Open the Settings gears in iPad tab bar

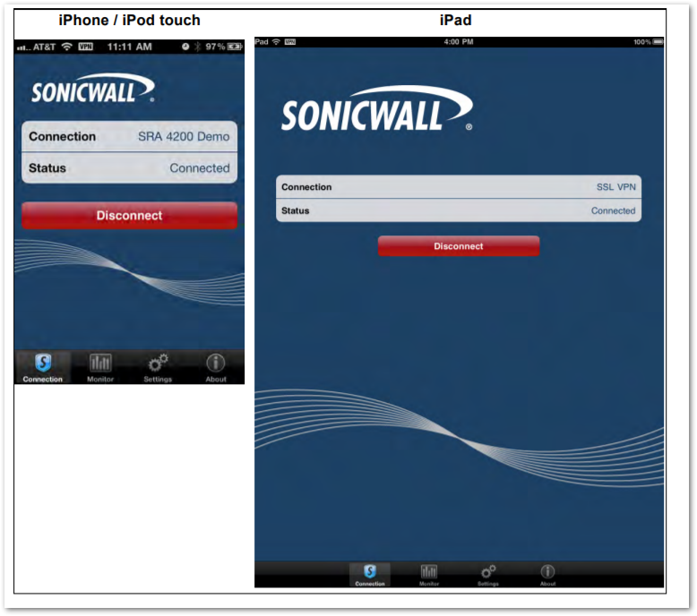[488, 572]
